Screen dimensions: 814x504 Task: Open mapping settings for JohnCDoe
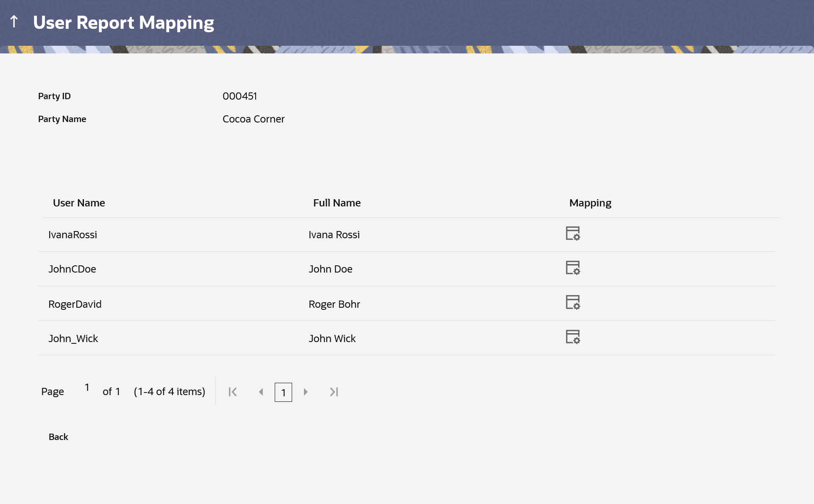pyautogui.click(x=573, y=268)
